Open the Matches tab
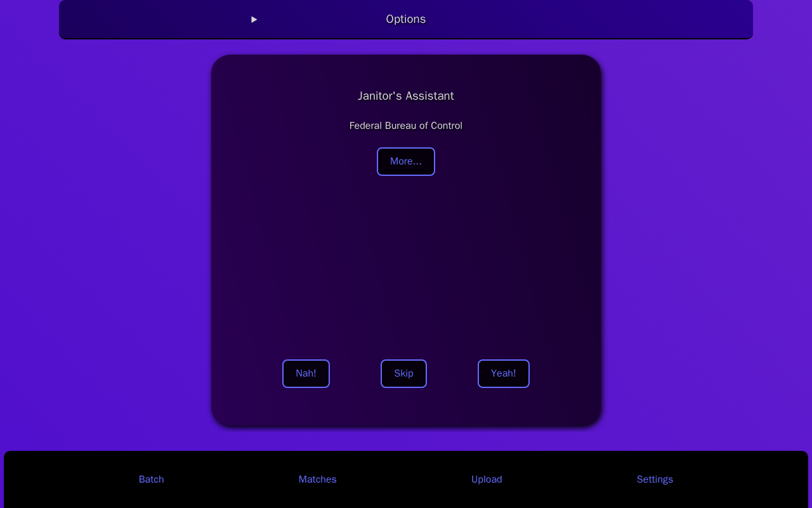Viewport: 812px width, 508px height. tap(318, 479)
